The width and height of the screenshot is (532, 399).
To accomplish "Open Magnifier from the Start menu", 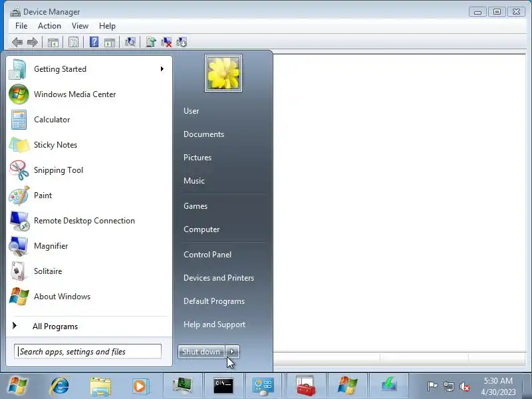I will pyautogui.click(x=89, y=246).
